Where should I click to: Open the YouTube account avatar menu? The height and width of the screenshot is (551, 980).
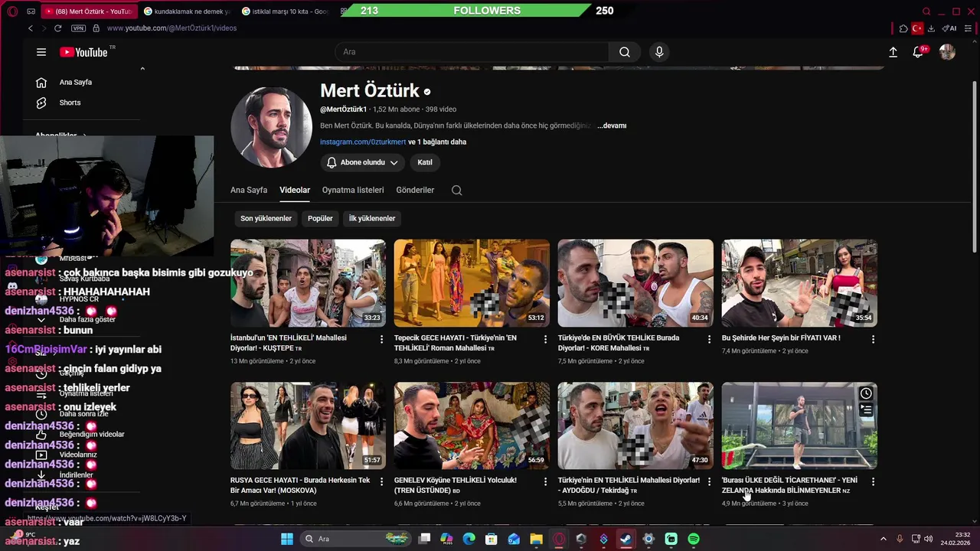[x=947, y=52]
